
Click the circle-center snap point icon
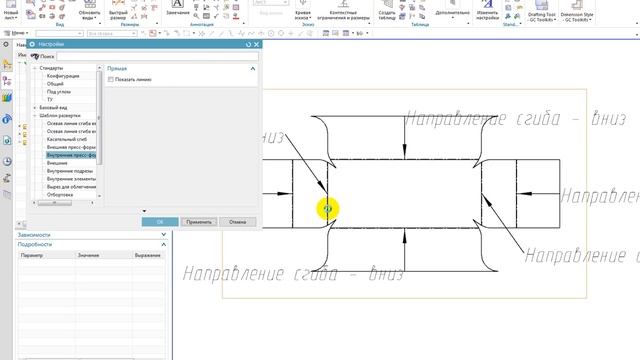[271, 33]
